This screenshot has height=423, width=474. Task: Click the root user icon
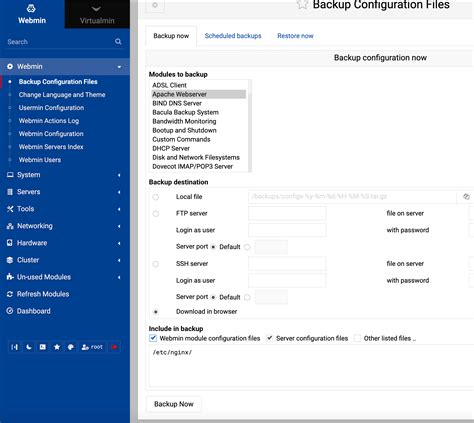click(85, 347)
